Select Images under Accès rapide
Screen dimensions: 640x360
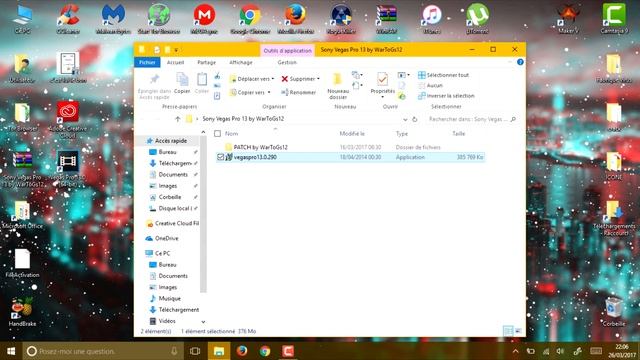click(x=167, y=186)
